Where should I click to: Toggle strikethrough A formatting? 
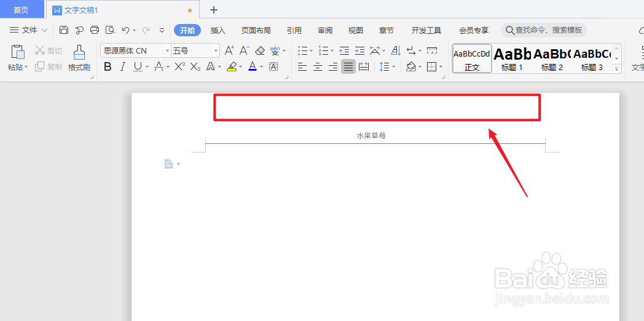[159, 66]
